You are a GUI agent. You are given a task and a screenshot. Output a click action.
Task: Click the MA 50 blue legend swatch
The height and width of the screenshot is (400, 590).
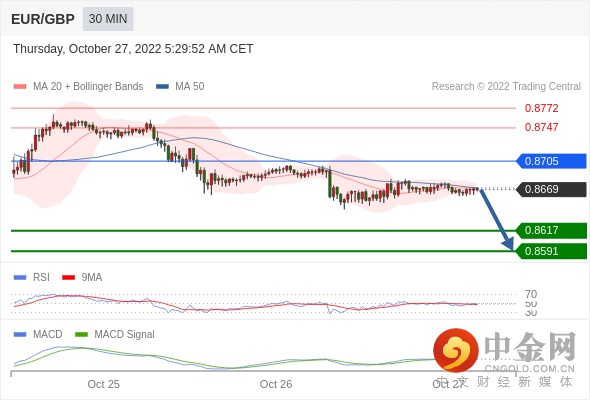(163, 87)
